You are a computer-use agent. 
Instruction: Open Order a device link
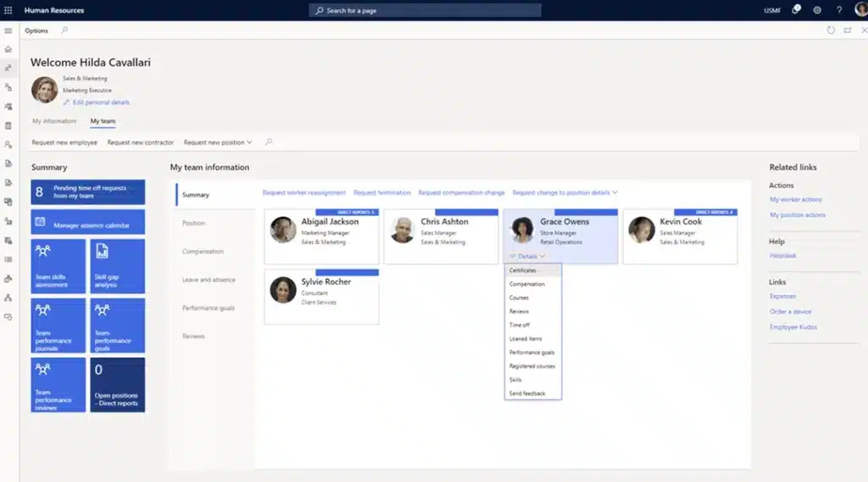pyautogui.click(x=790, y=312)
